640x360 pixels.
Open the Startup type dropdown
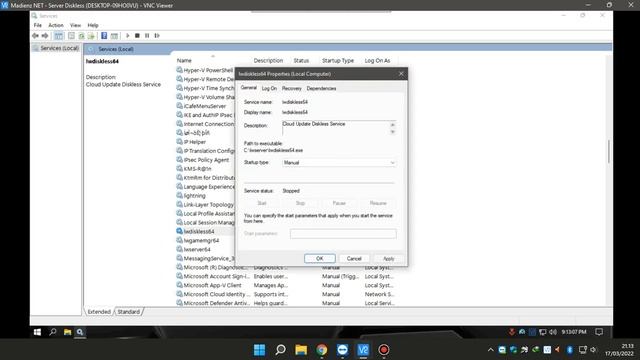click(339, 162)
